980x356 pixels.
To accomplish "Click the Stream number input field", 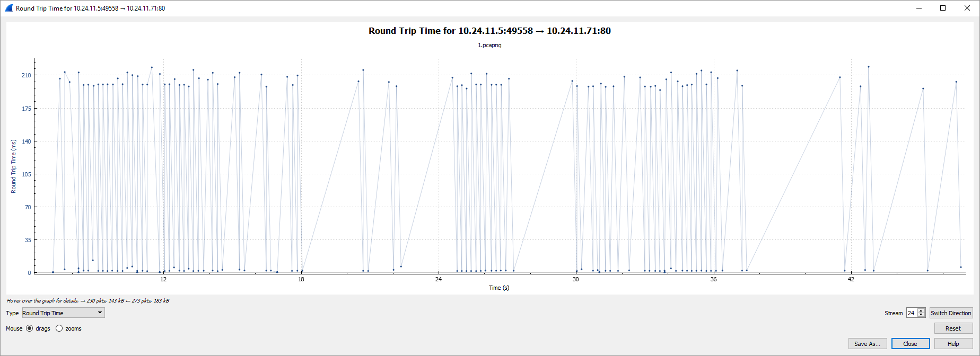I will 912,313.
